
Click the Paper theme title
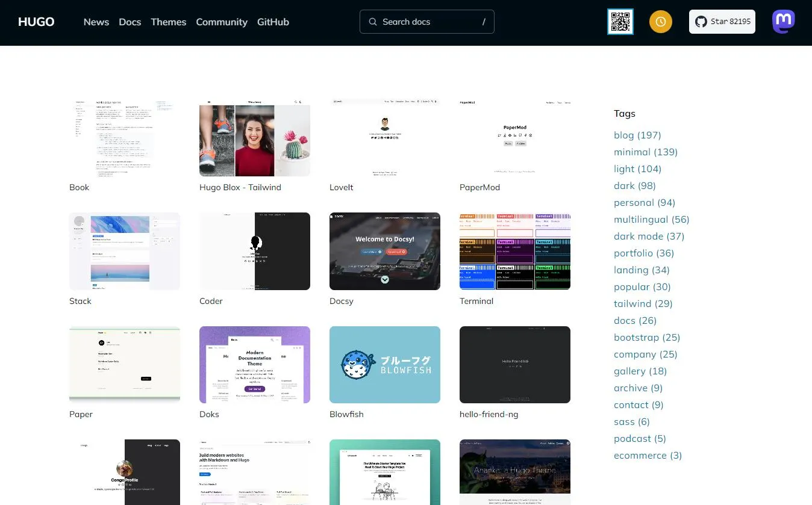click(x=81, y=414)
